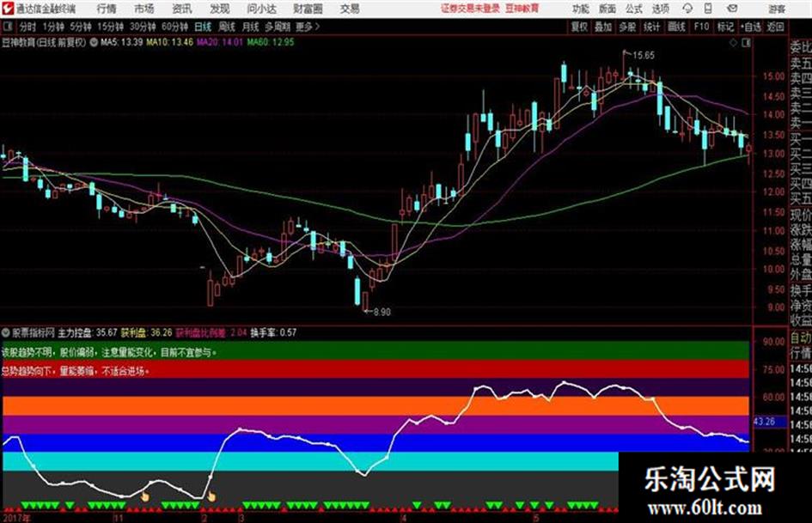
Task: Click the 主力控盘: 35.67 value
Action: tap(88, 332)
